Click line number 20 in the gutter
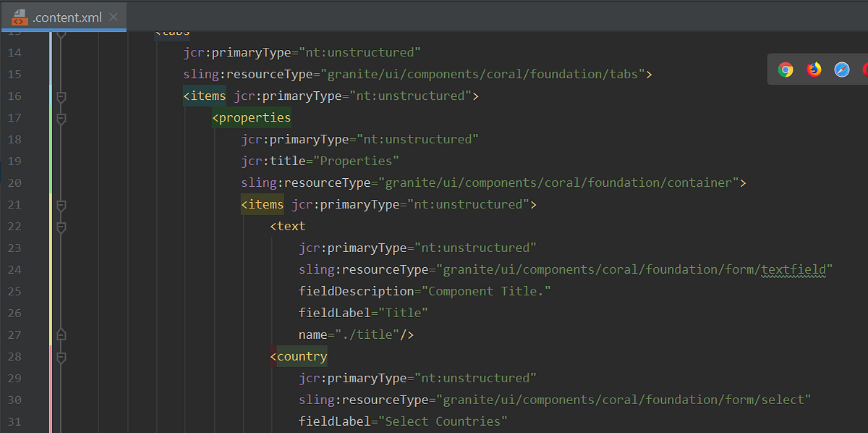Viewport: 868px width, 433px height. [x=14, y=183]
